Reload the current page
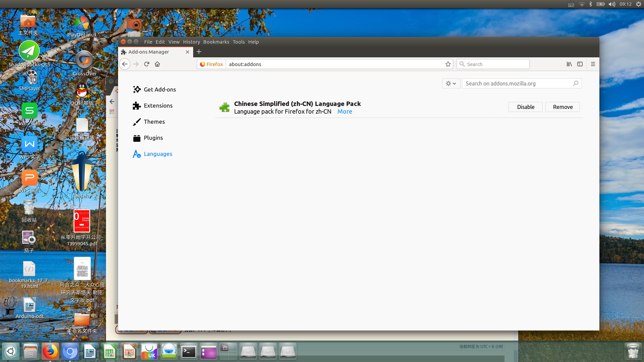This screenshot has width=644, height=362. 147,64
